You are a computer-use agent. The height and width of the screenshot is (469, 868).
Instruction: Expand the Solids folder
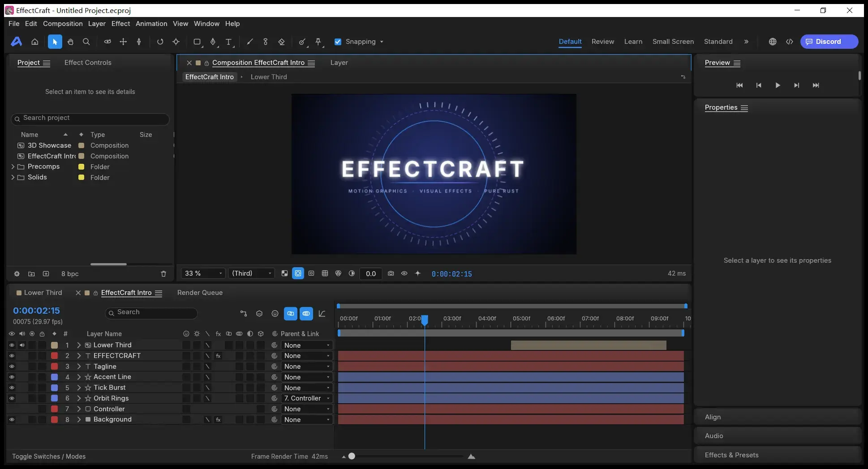[13, 177]
